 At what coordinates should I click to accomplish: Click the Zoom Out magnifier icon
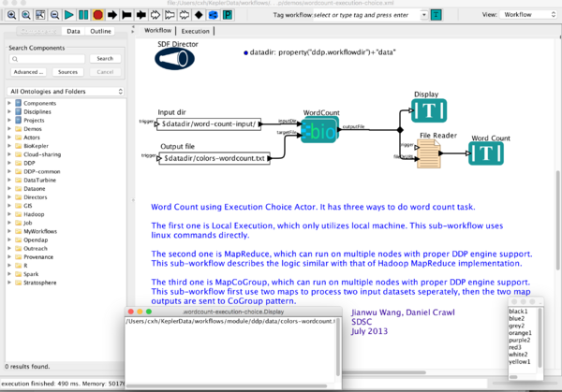pyautogui.click(x=54, y=15)
